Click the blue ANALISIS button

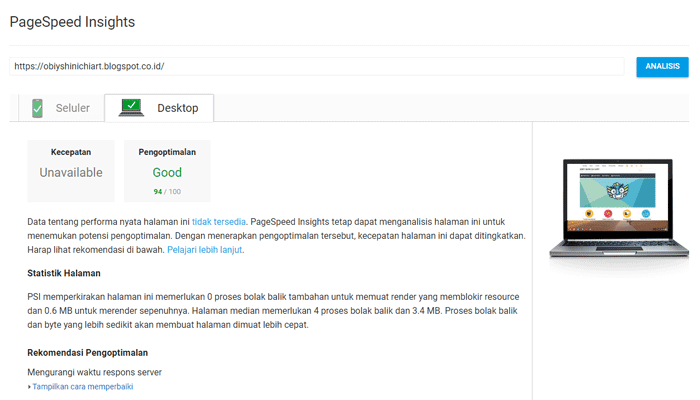click(x=662, y=67)
